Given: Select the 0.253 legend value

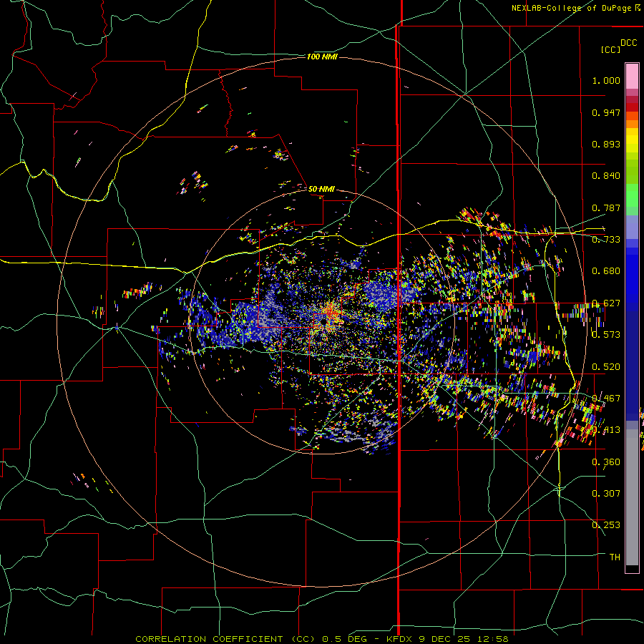Looking at the screenshot, I should point(606,525).
